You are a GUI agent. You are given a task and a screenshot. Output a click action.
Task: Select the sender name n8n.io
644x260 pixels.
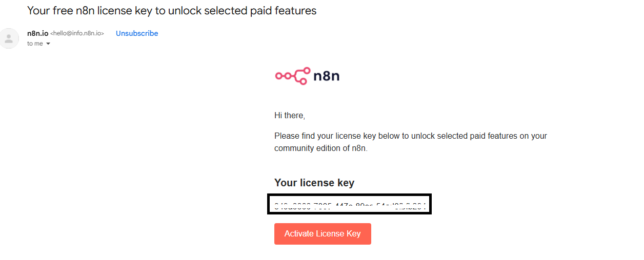(x=37, y=33)
